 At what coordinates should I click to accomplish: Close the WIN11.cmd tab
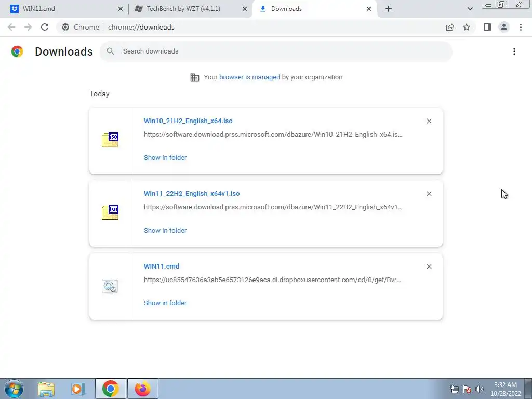point(121,9)
